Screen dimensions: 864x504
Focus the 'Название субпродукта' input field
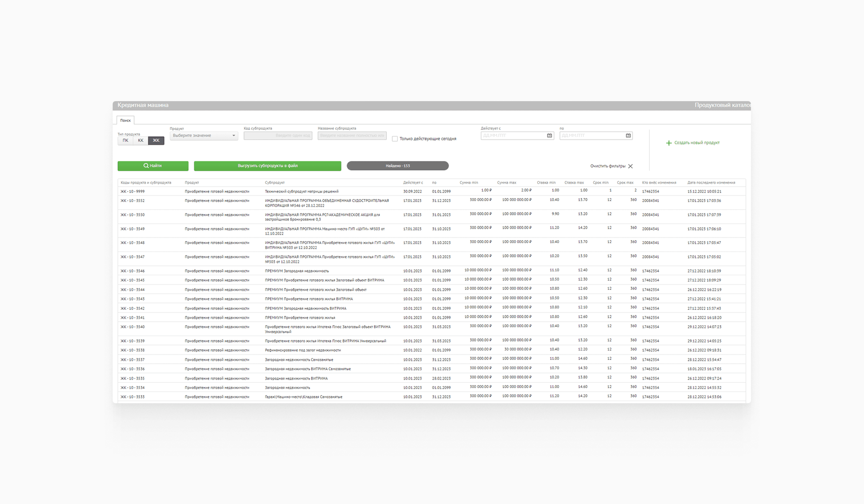click(x=352, y=135)
